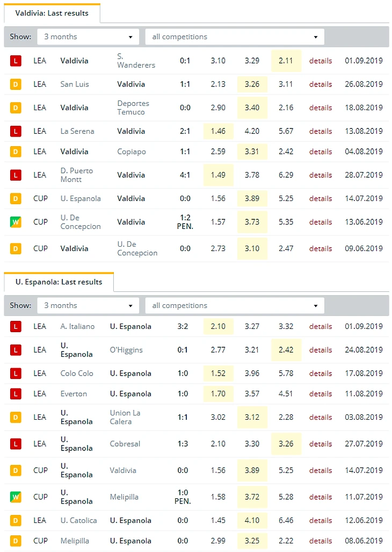This screenshot has height=552, width=392.
Task: Click the highlighted 1.46 odds on the La Serena row
Action: (x=218, y=131)
